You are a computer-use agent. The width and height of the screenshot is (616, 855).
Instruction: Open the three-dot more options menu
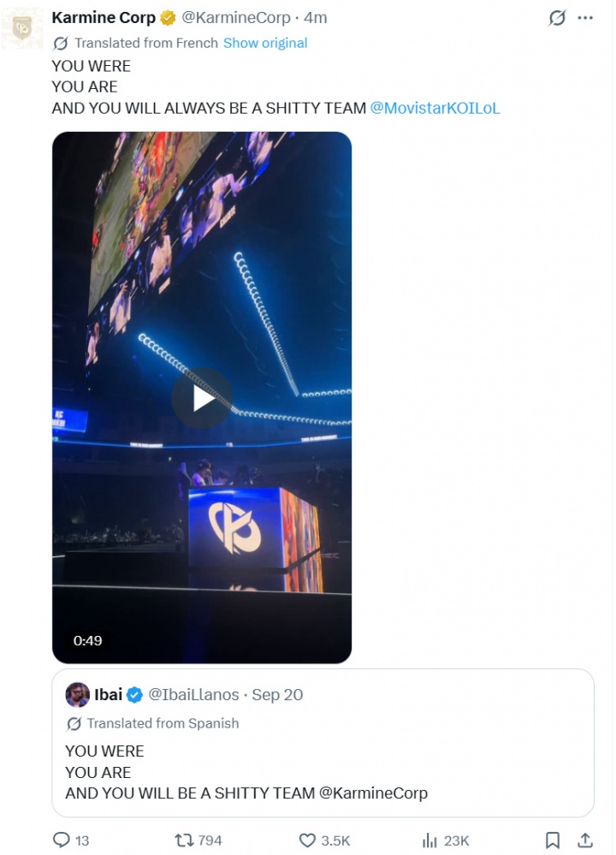[x=585, y=18]
